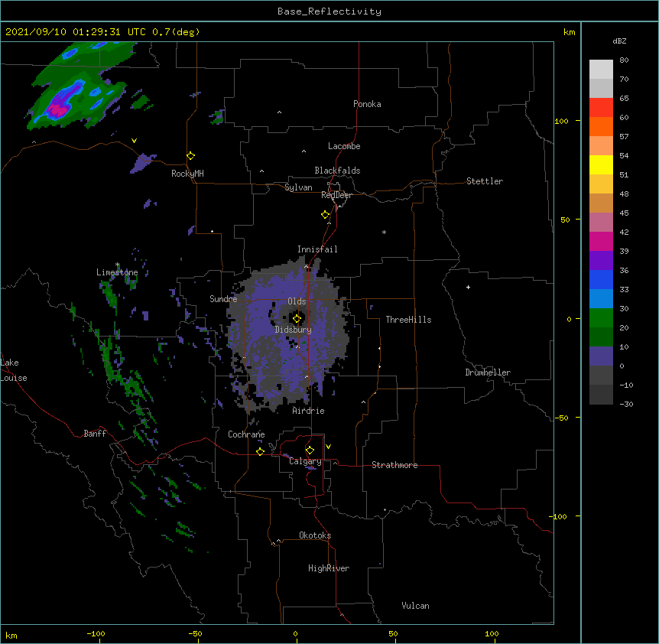This screenshot has width=659, height=644.
Task: Click the HighRiver label
Action: coord(329,568)
